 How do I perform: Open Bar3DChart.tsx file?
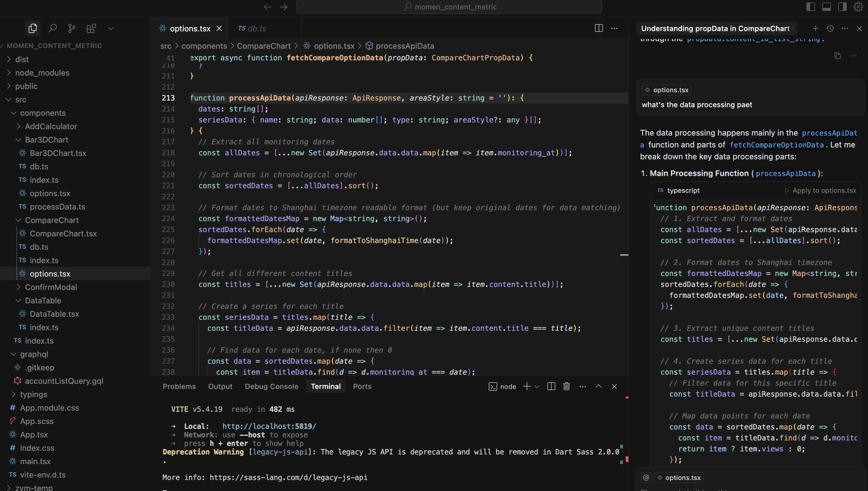point(75,153)
